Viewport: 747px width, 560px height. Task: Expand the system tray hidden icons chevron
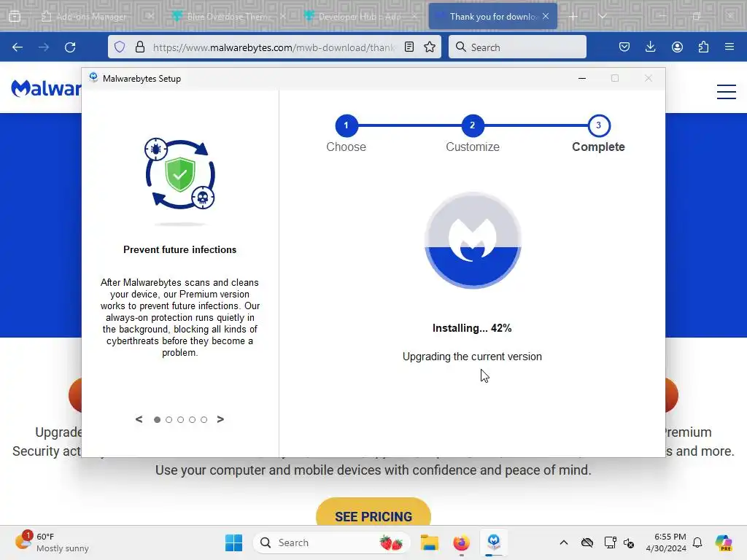564,542
